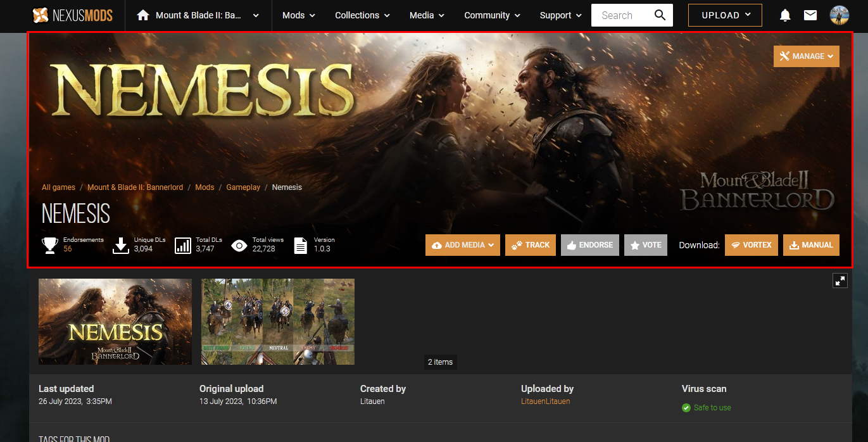
Task: Download with Vortex
Action: tap(752, 245)
